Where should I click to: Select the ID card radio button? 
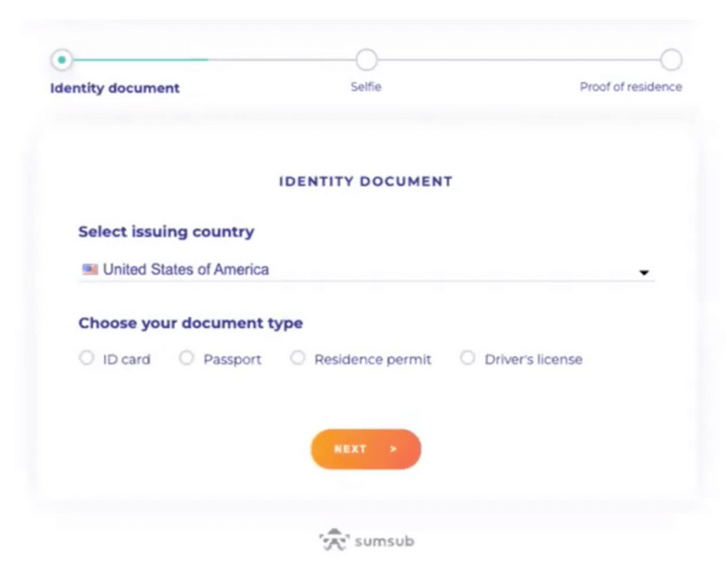tap(86, 357)
